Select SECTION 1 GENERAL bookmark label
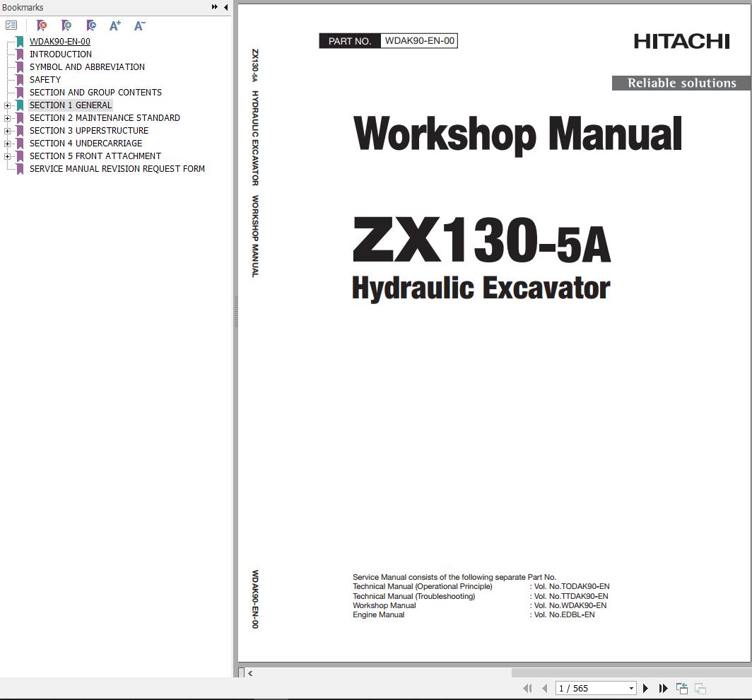The width and height of the screenshot is (752, 700). [71, 105]
